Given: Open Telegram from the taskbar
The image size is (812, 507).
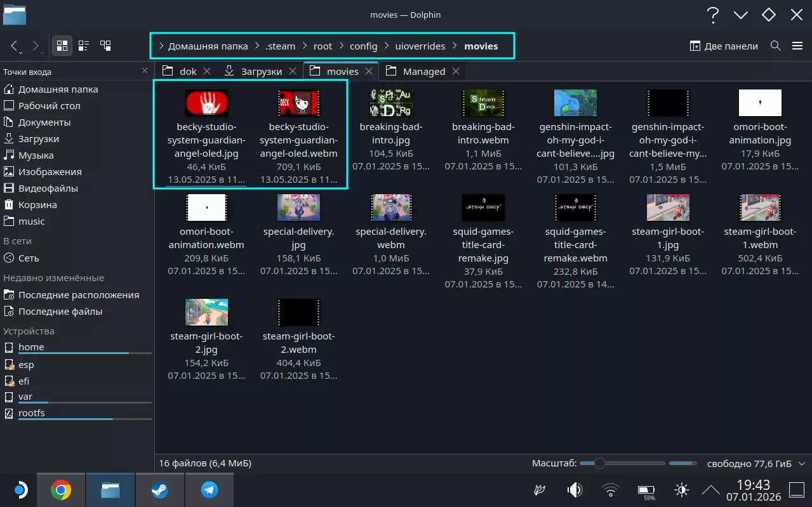Looking at the screenshot, I should (210, 489).
